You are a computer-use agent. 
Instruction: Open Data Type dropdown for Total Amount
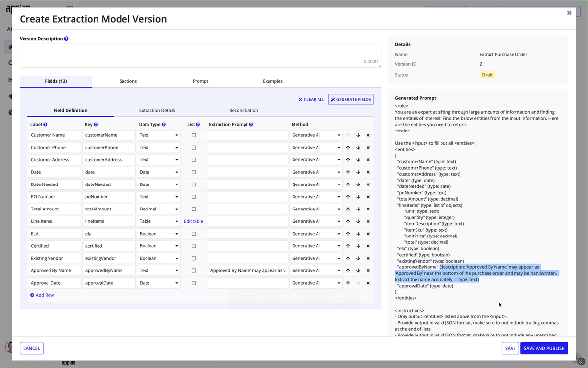(158, 209)
